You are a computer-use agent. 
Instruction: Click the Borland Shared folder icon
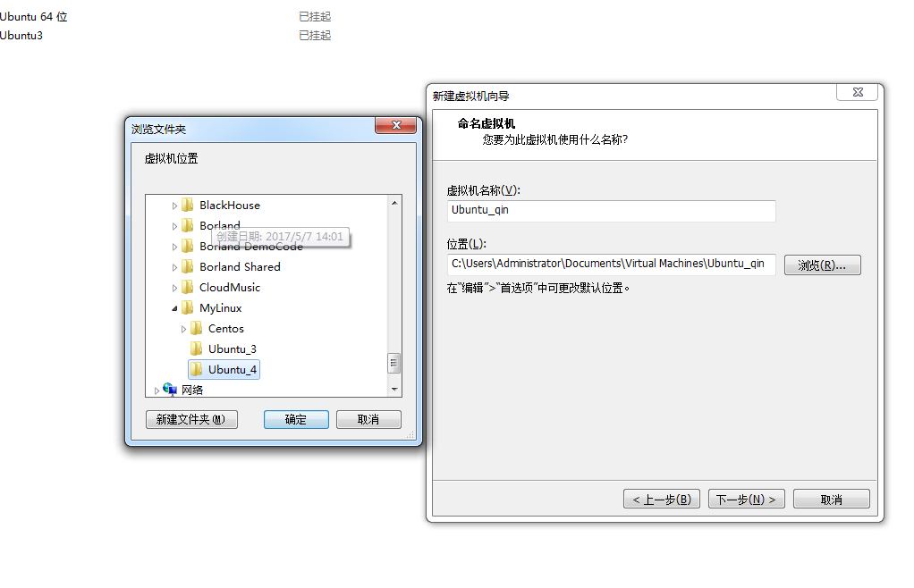coord(188,266)
